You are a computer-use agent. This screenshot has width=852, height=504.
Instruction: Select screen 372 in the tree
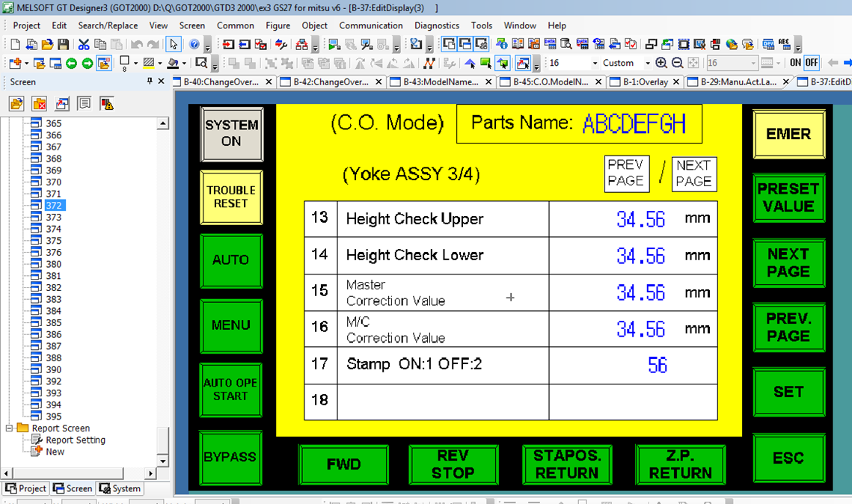[53, 206]
